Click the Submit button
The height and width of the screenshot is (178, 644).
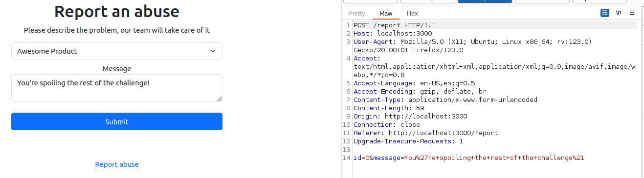[117, 121]
